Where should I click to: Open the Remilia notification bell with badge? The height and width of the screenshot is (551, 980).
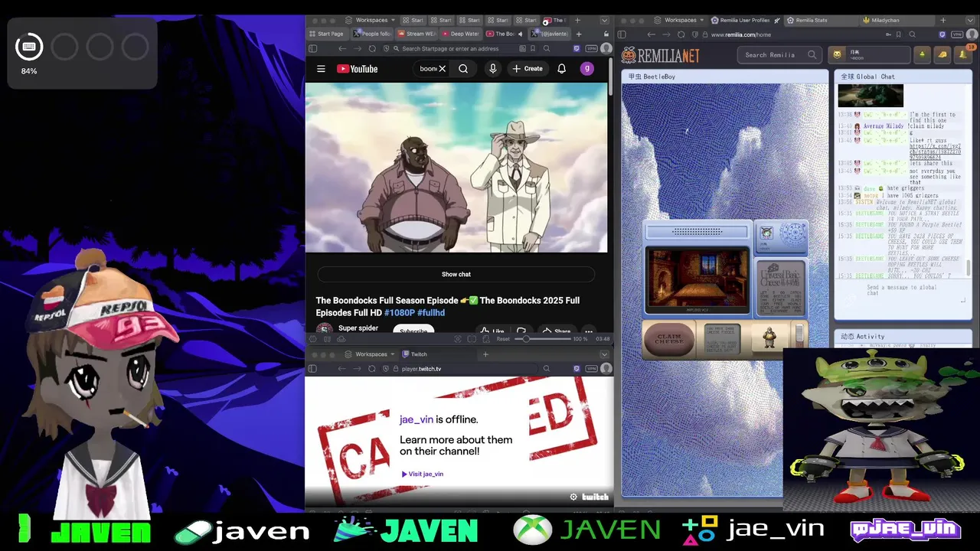[x=963, y=54]
